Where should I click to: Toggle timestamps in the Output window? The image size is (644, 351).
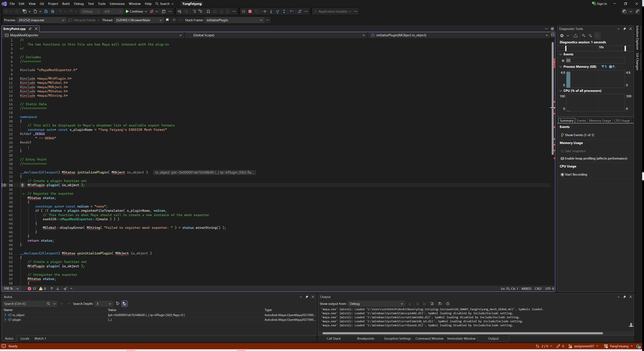click(448, 304)
